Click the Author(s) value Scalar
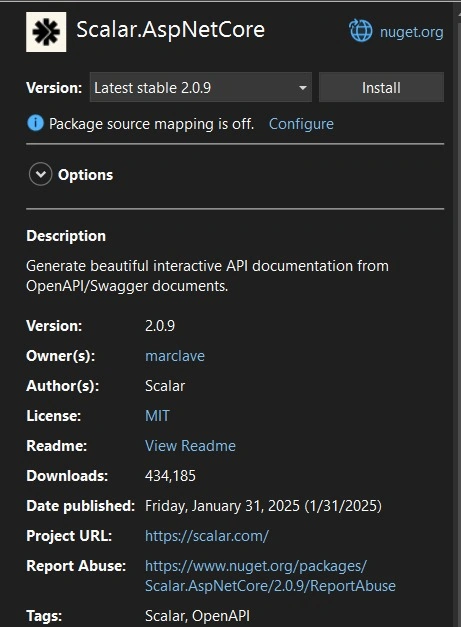The width and height of the screenshot is (461, 627). coord(165,386)
